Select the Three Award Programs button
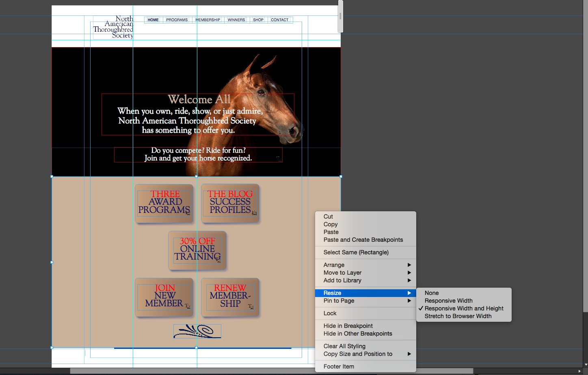This screenshot has width=588, height=375. (164, 204)
